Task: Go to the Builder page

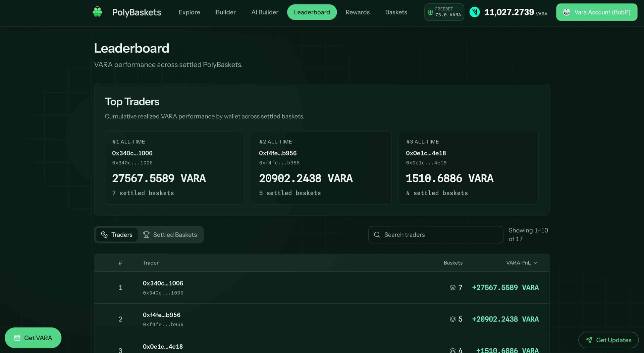Action: (x=225, y=12)
